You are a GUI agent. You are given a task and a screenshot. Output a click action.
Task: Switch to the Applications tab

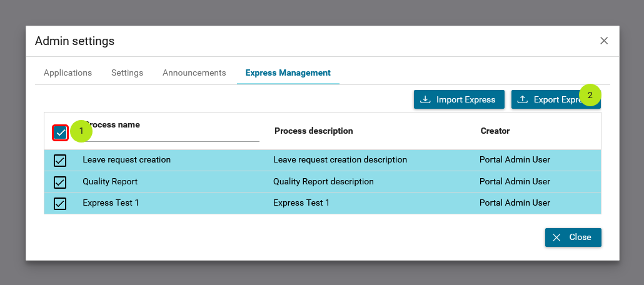[x=68, y=72]
